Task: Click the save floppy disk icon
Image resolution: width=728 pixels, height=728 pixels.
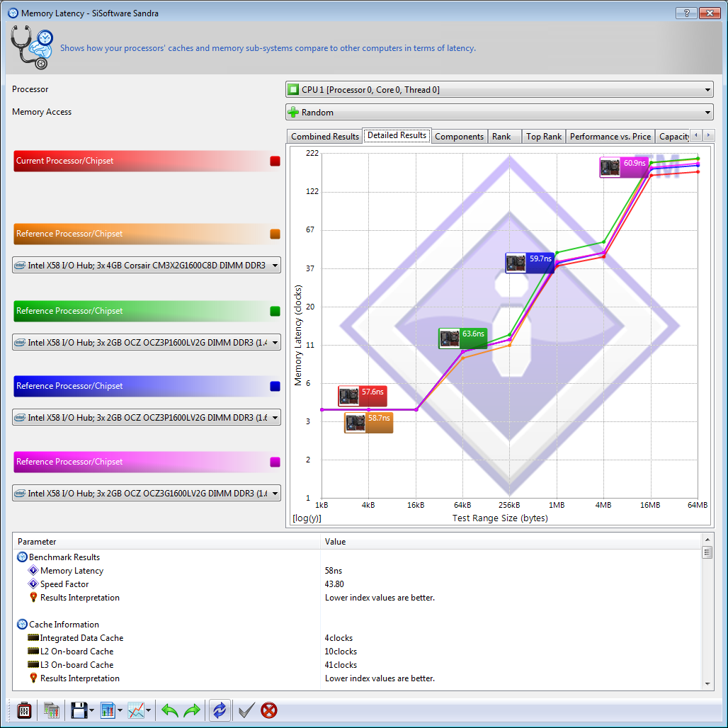Action: [x=78, y=710]
